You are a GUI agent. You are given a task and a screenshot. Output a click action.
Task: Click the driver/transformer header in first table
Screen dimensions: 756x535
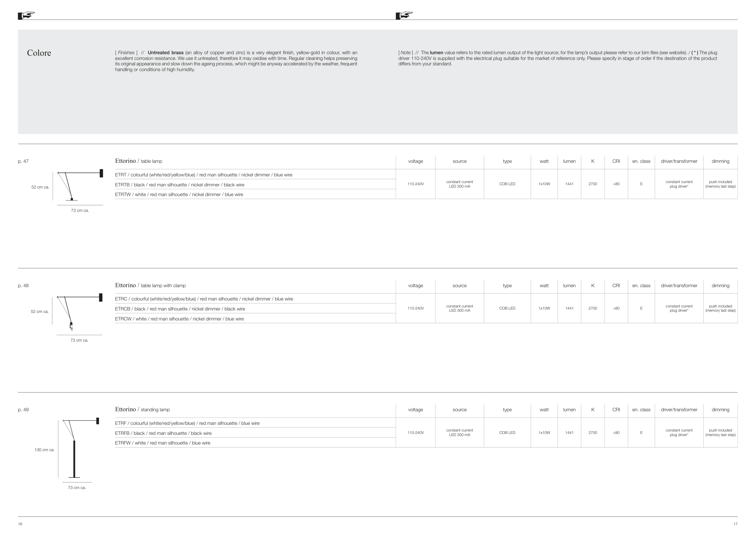(x=679, y=161)
